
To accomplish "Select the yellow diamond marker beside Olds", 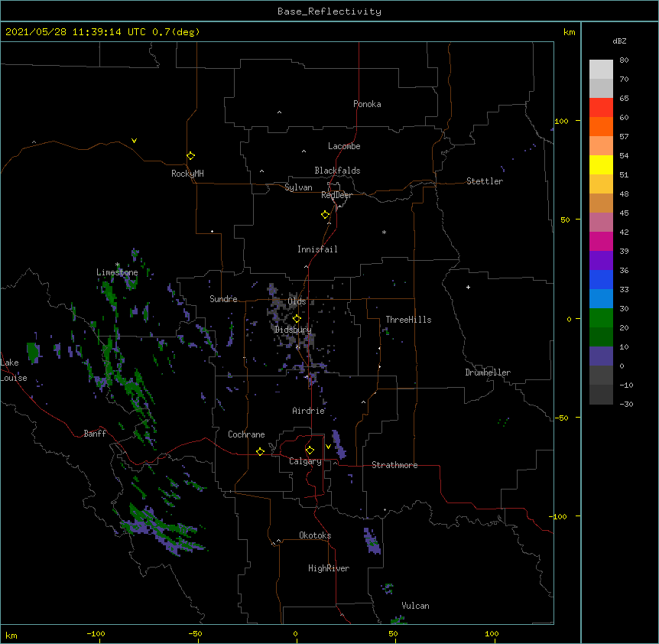I will click(297, 319).
